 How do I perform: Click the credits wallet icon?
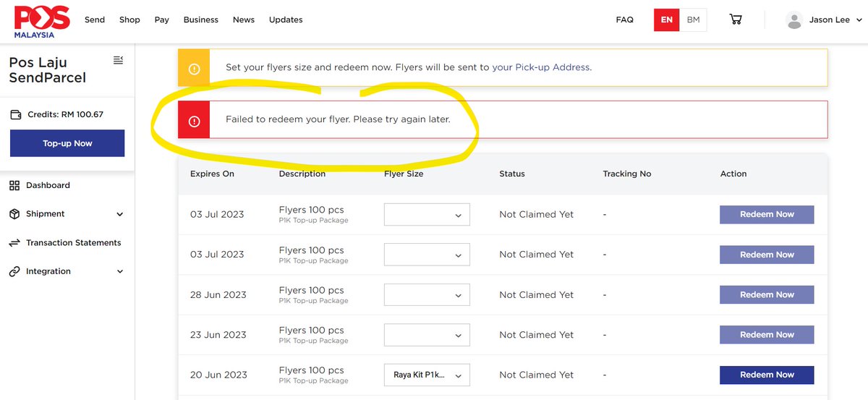coord(16,114)
